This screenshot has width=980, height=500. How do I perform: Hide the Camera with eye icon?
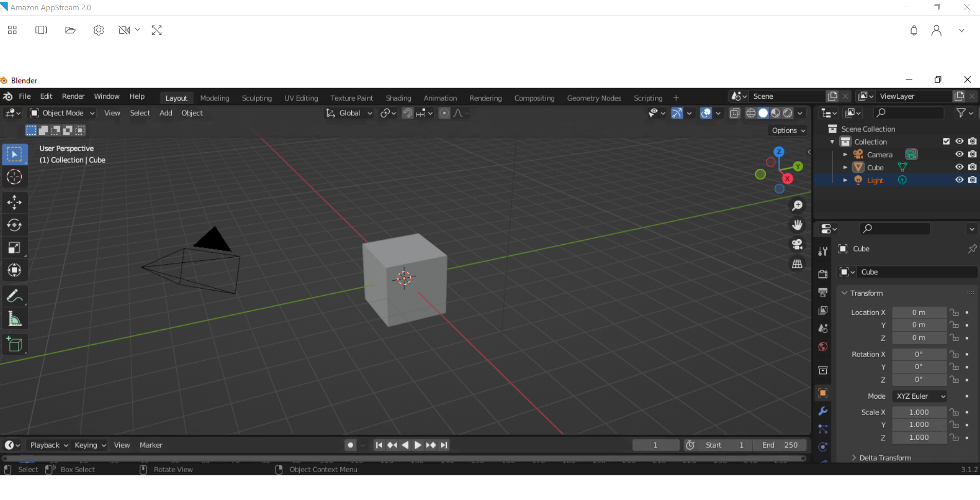(x=959, y=154)
